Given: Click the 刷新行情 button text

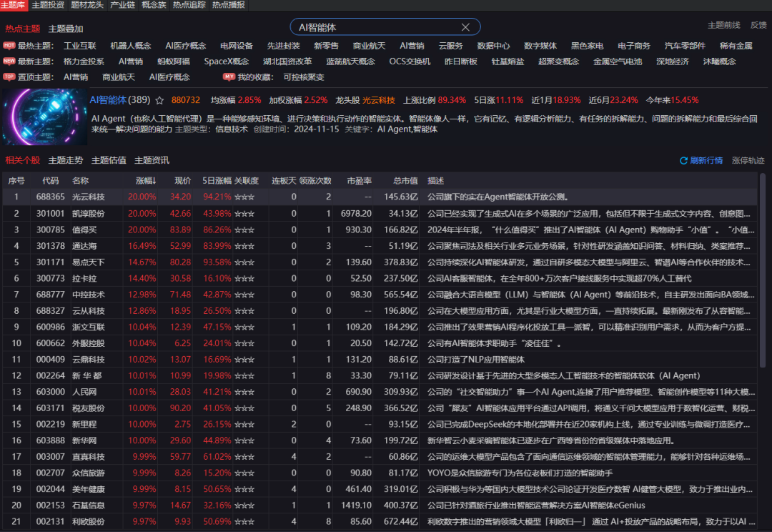Looking at the screenshot, I should pos(706,161).
